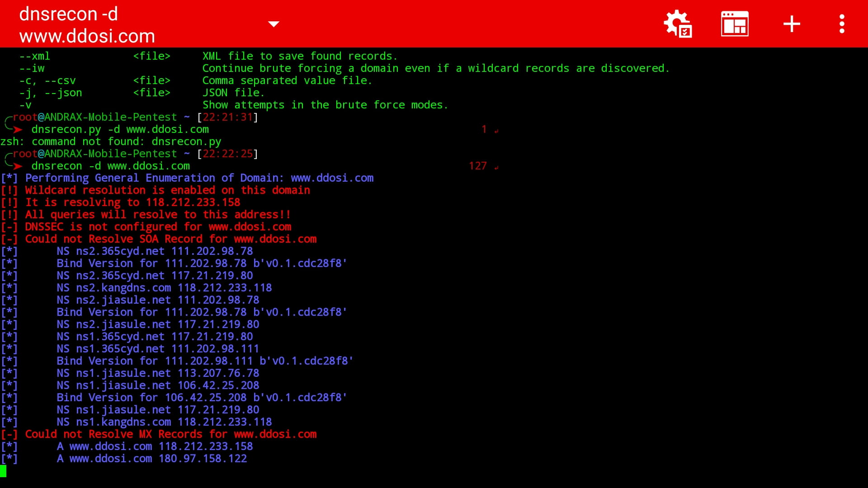Click 'NS ns1.jiasule.net 113.207.76.78' line

pos(158,373)
